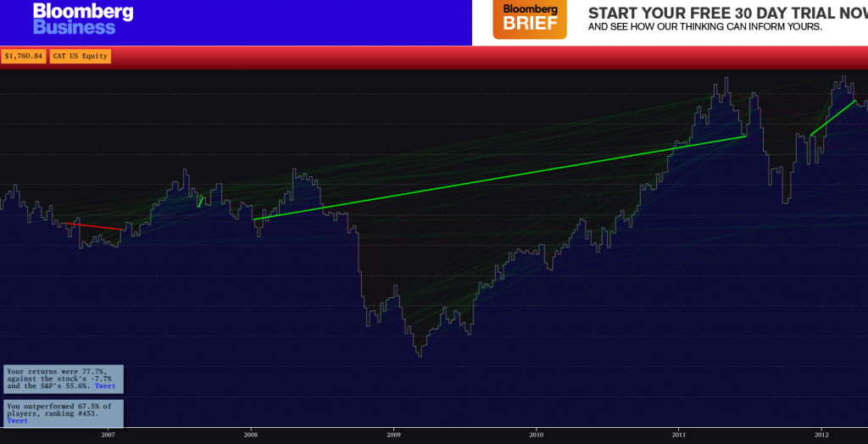Click the long green trade line spanning 2008–2011
Viewport: 868px width, 444px height.
pos(500,178)
